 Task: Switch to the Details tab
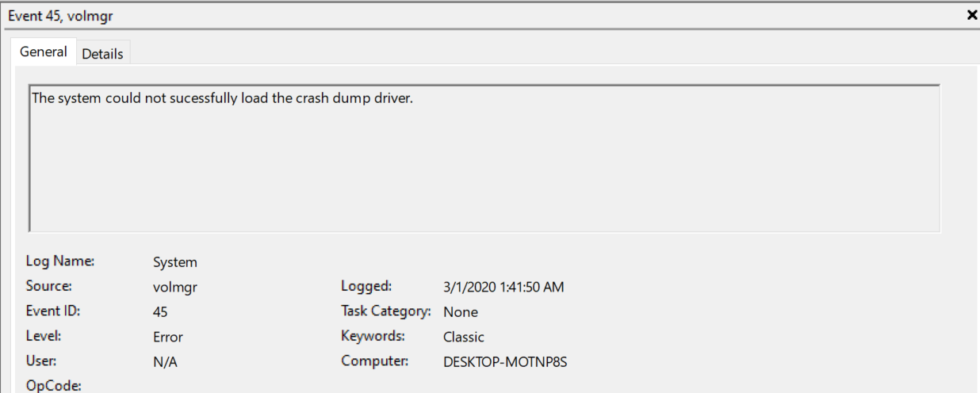[x=102, y=54]
